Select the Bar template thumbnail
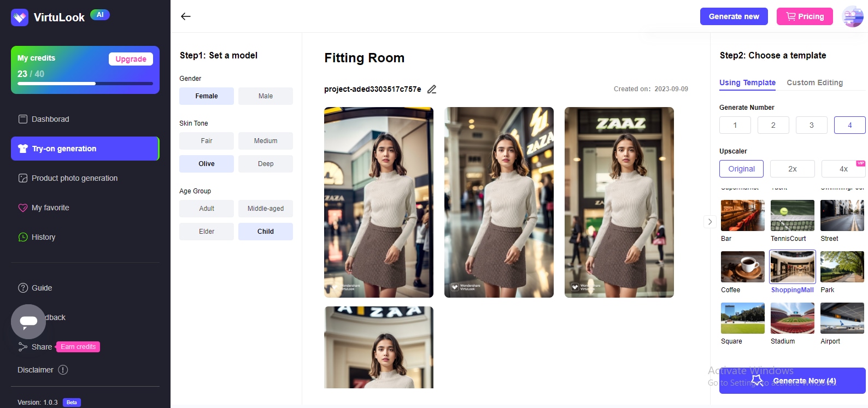This screenshot has width=868, height=408. pyautogui.click(x=743, y=215)
